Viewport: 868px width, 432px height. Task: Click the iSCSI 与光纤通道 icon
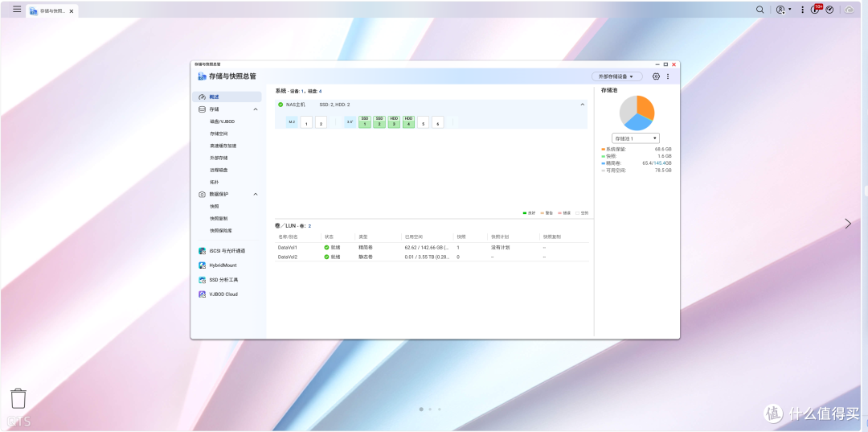pyautogui.click(x=202, y=251)
